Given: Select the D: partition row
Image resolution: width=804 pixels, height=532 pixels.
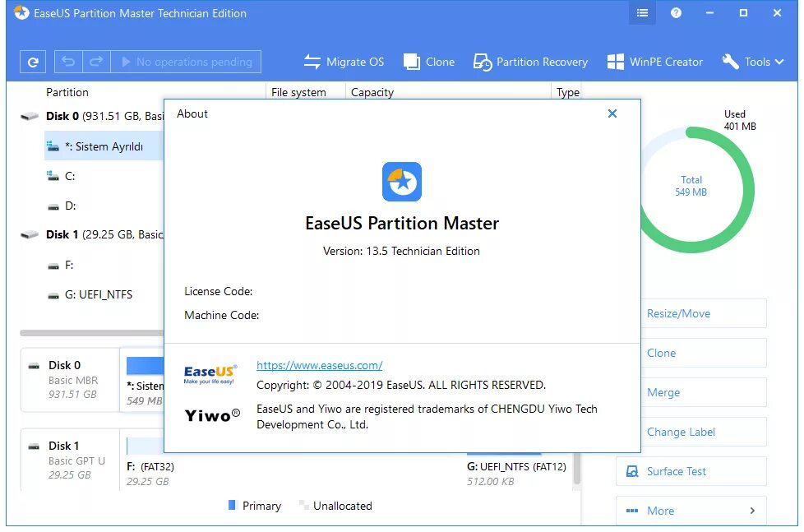Looking at the screenshot, I should [104, 206].
